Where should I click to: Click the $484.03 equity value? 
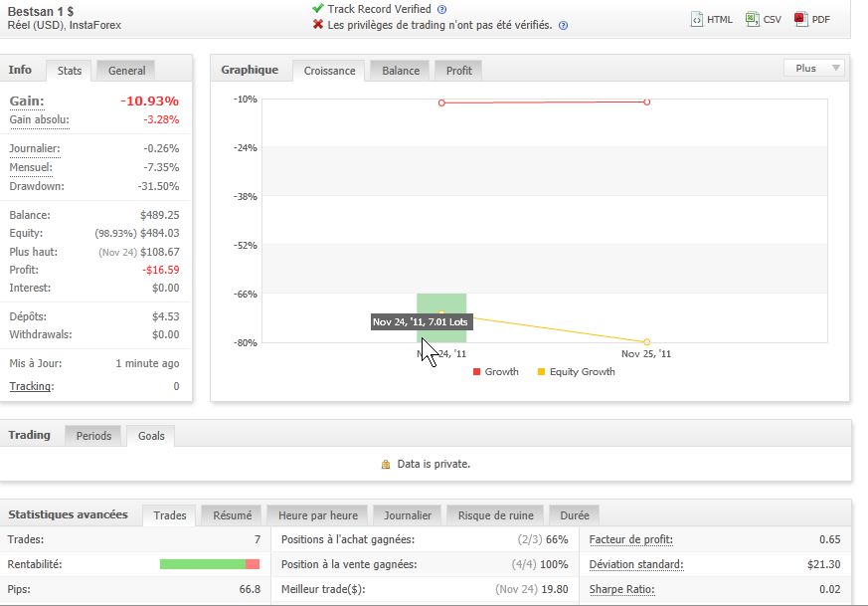pos(159,233)
